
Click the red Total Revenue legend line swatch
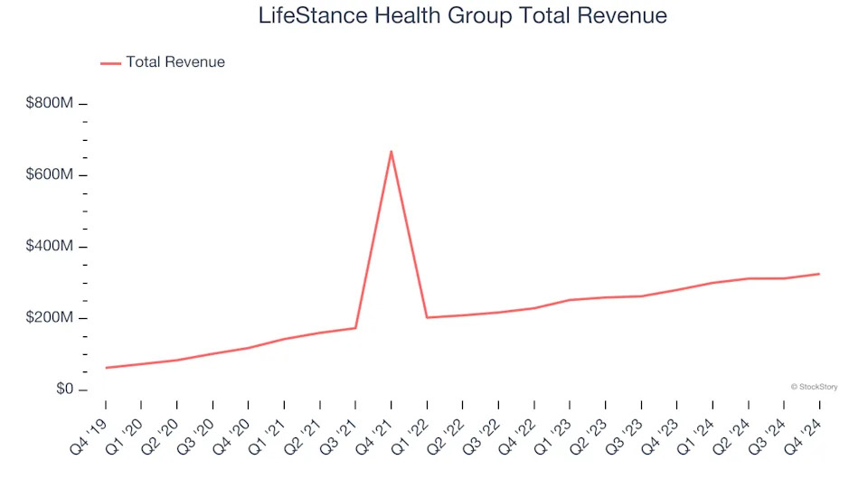[x=110, y=63]
